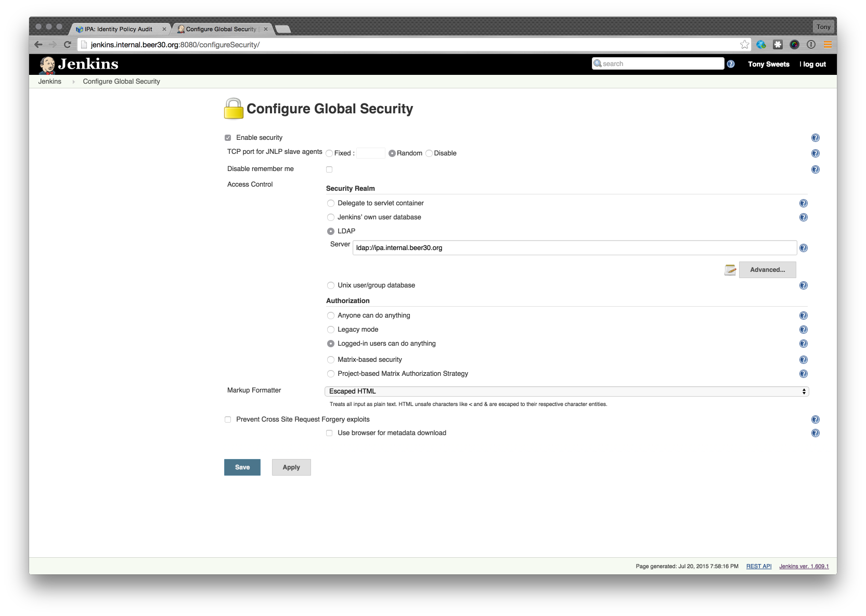Show help for Jenkins' own user database
The image size is (866, 616).
click(803, 217)
